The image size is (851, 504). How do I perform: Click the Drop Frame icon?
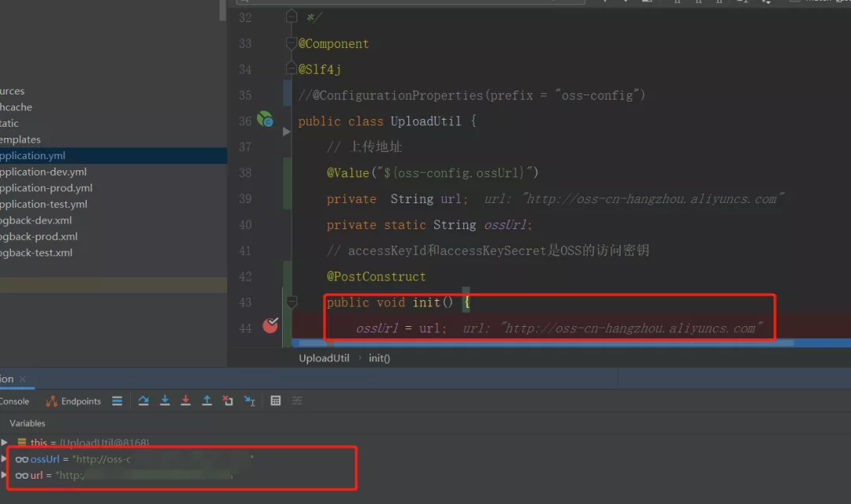[228, 400]
